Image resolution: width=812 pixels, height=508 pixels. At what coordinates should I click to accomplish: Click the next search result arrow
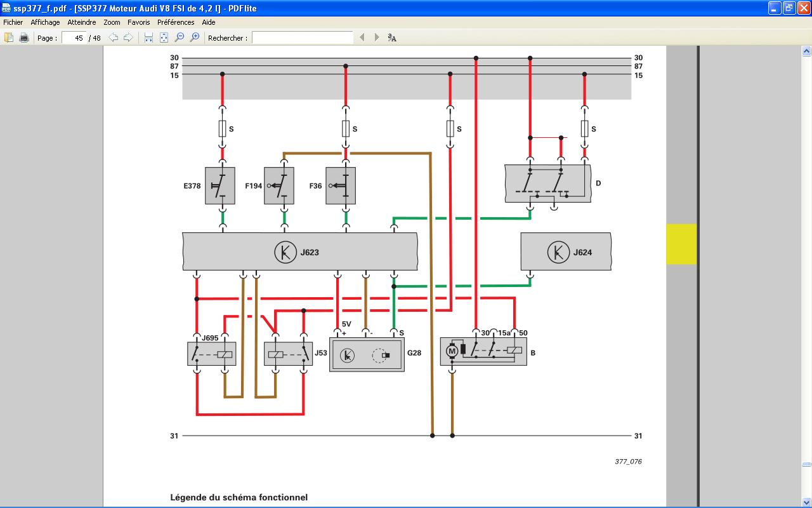pyautogui.click(x=376, y=37)
